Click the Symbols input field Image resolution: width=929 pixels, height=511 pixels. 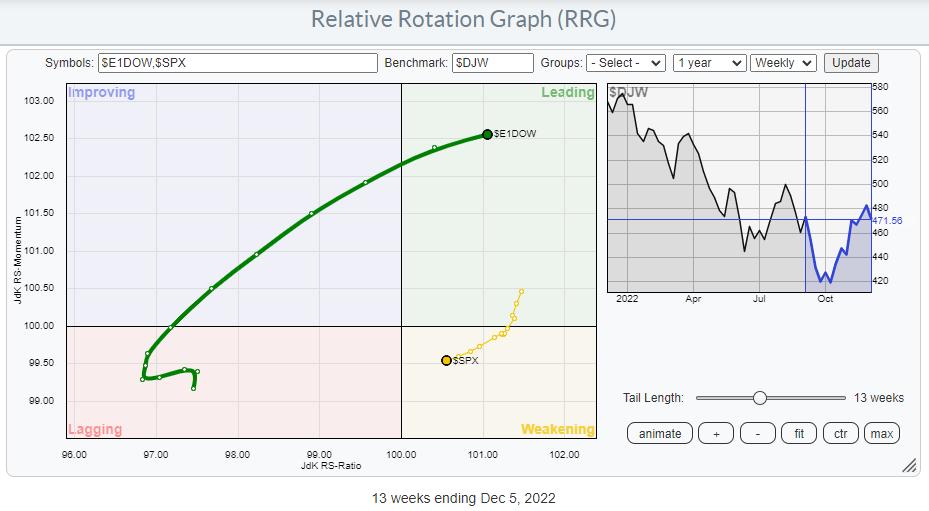point(237,63)
